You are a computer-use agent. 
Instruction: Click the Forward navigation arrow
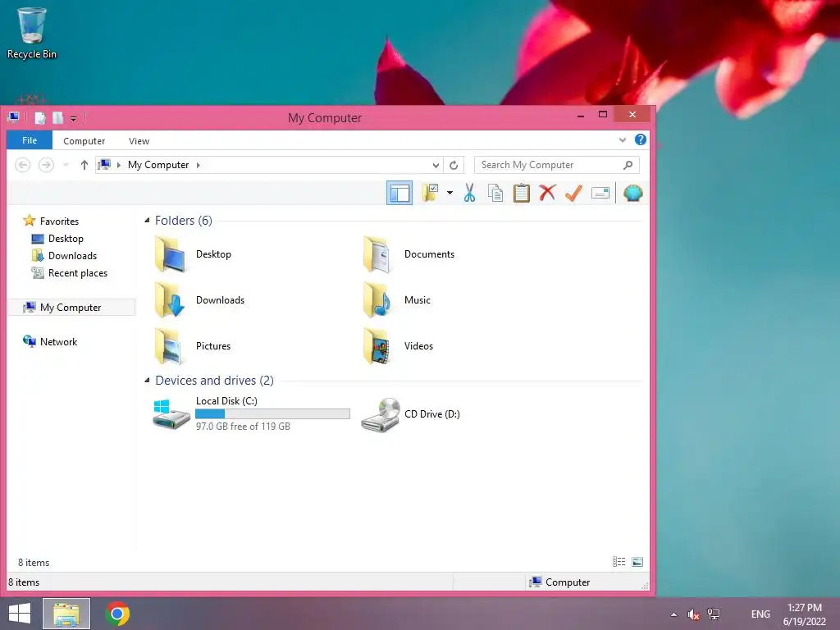pyautogui.click(x=47, y=165)
